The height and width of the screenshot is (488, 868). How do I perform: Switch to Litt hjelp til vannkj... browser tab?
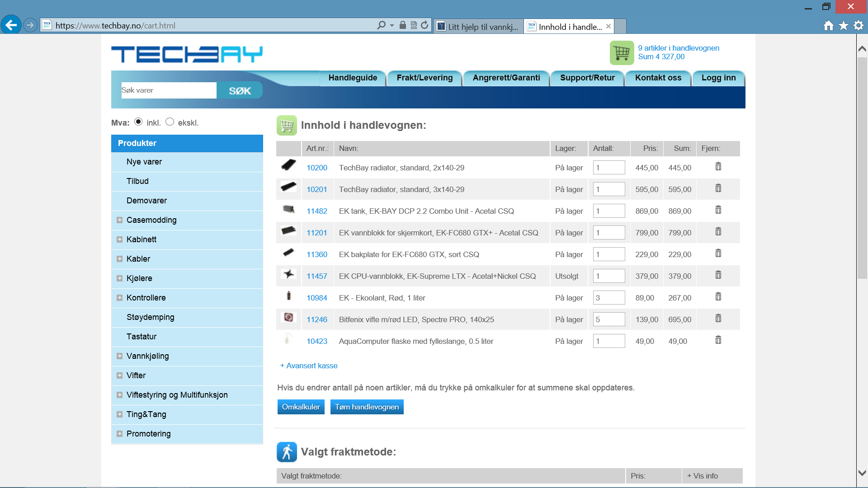click(478, 27)
